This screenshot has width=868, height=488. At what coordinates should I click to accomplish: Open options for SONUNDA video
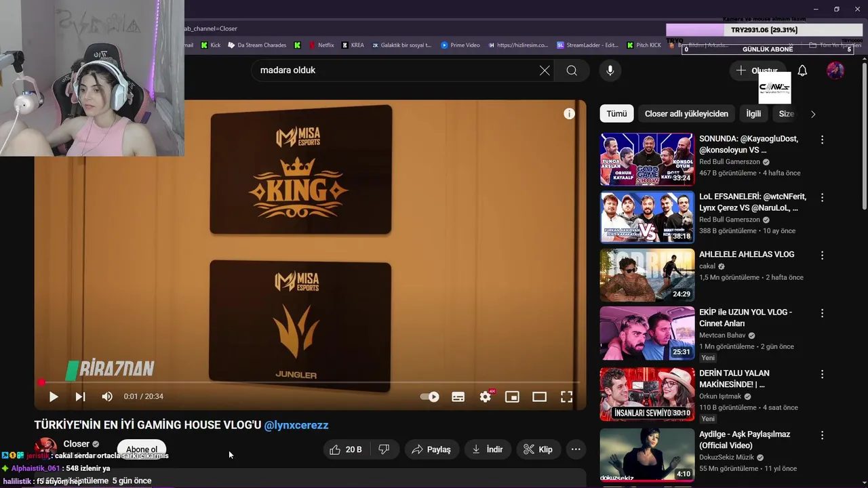click(x=822, y=140)
